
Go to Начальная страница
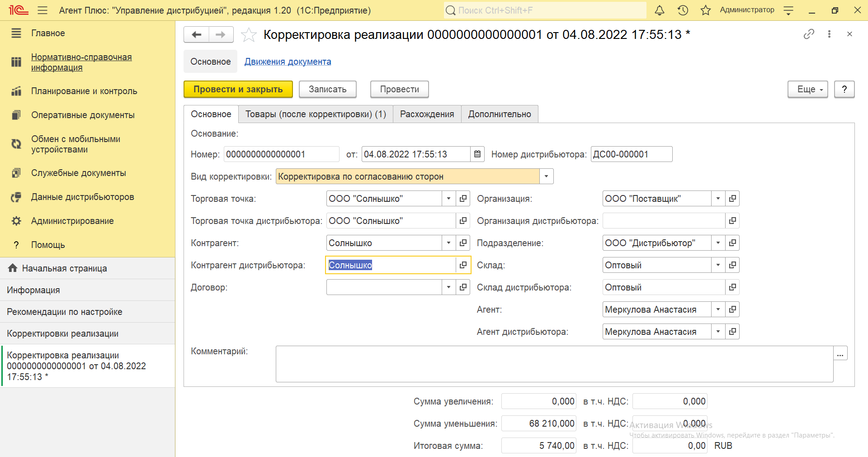87,268
